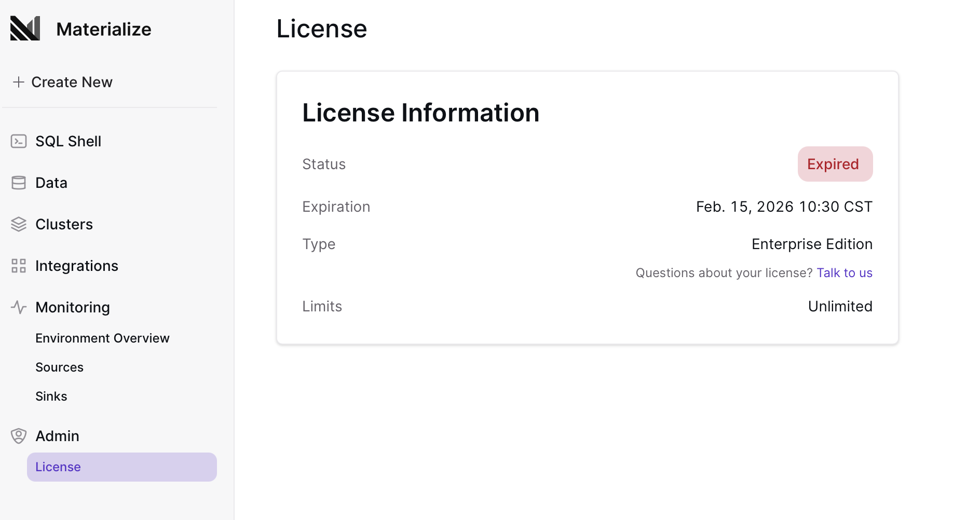
Task: Open Sinks monitoring page
Action: (51, 396)
